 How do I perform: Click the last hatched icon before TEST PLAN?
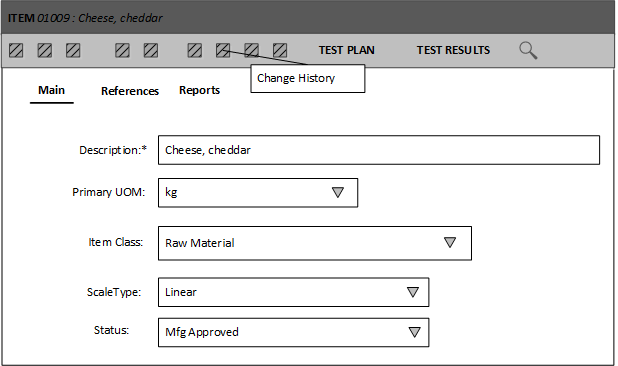pyautogui.click(x=280, y=50)
